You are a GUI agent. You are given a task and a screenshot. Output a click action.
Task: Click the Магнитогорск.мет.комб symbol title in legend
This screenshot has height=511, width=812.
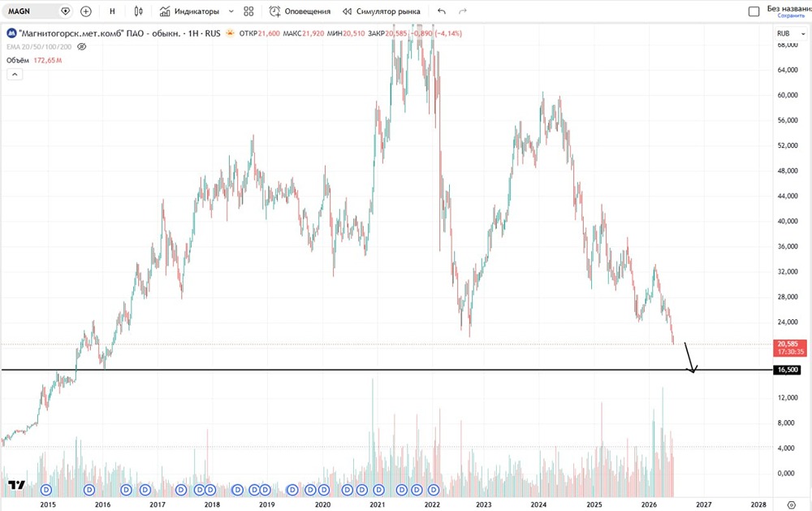tap(99, 33)
